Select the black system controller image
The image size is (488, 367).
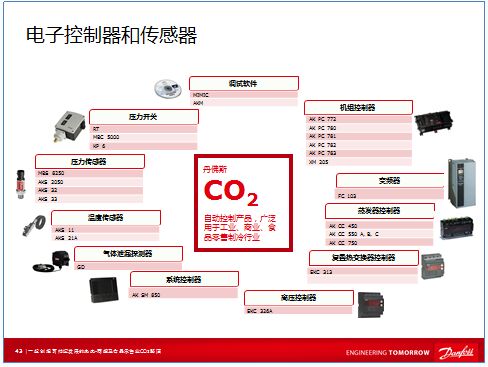click(x=104, y=290)
